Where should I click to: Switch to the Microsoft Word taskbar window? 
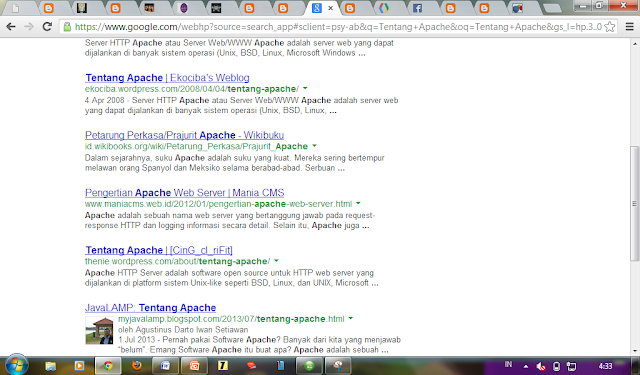tap(165, 366)
